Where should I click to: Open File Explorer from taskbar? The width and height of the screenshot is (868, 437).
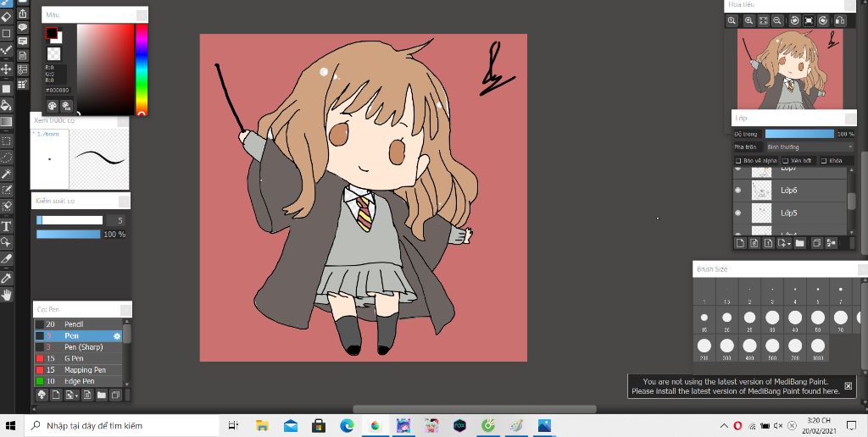(x=262, y=425)
